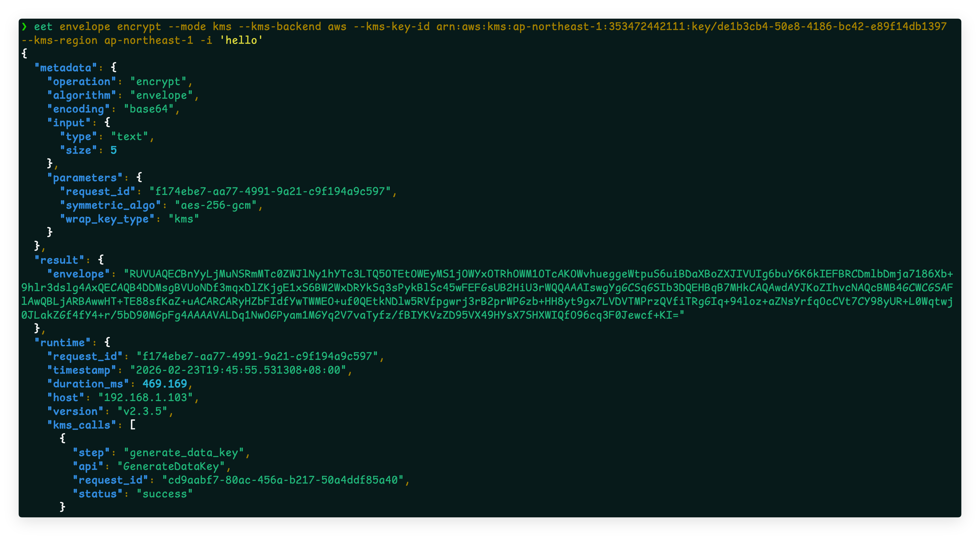
Task: Click the "kms_calls" array key
Action: tap(81, 425)
